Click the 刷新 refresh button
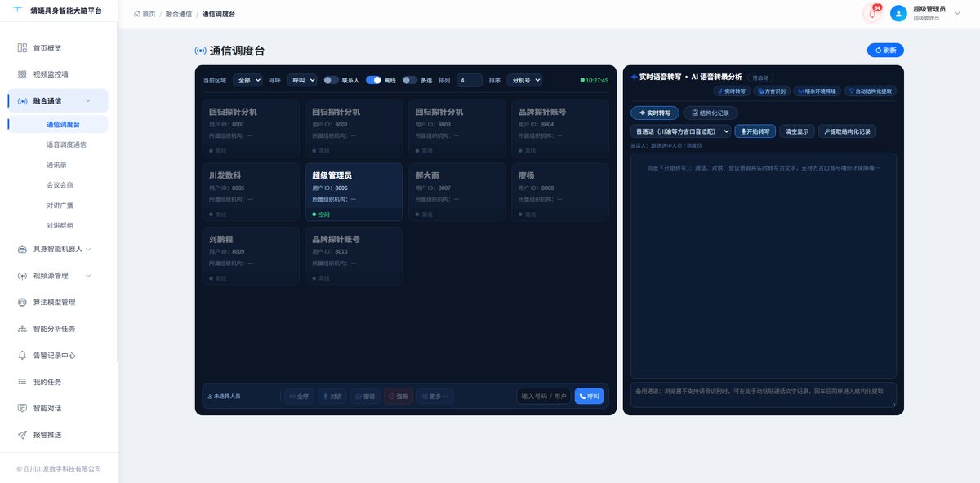 click(885, 51)
